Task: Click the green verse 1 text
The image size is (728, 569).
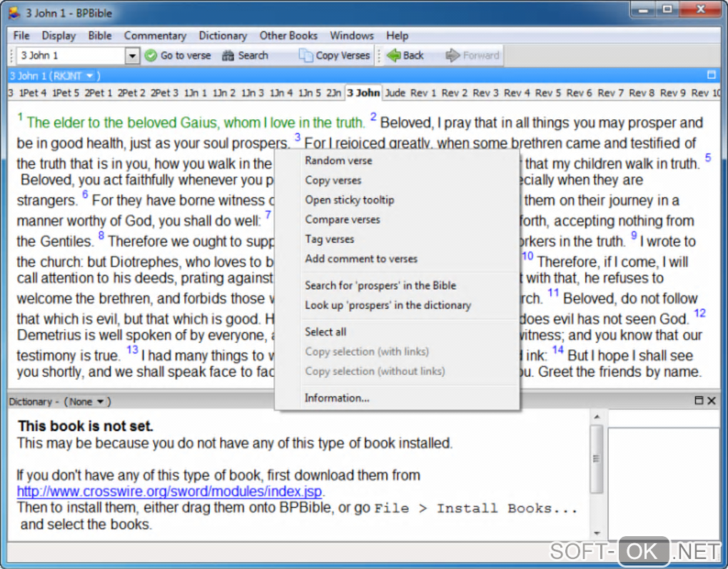Action: coord(196,123)
